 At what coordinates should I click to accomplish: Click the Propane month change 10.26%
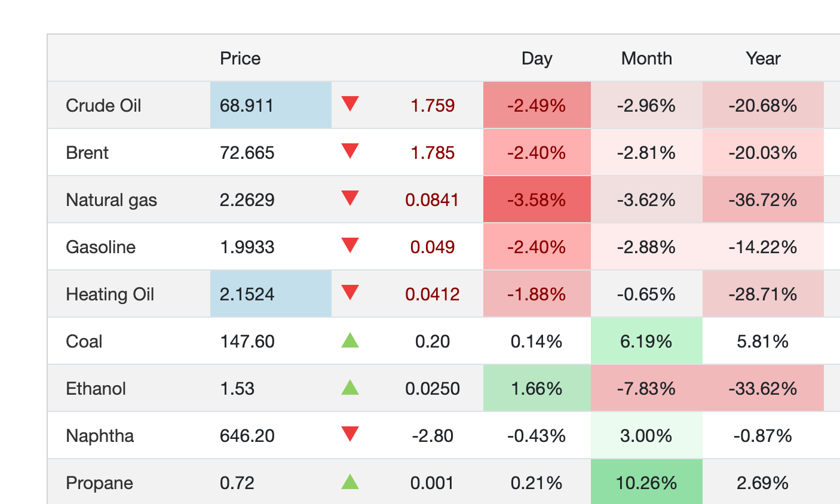pos(646,483)
